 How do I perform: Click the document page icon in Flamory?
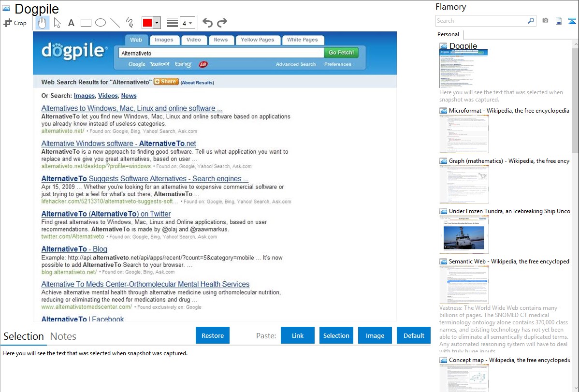click(x=559, y=21)
